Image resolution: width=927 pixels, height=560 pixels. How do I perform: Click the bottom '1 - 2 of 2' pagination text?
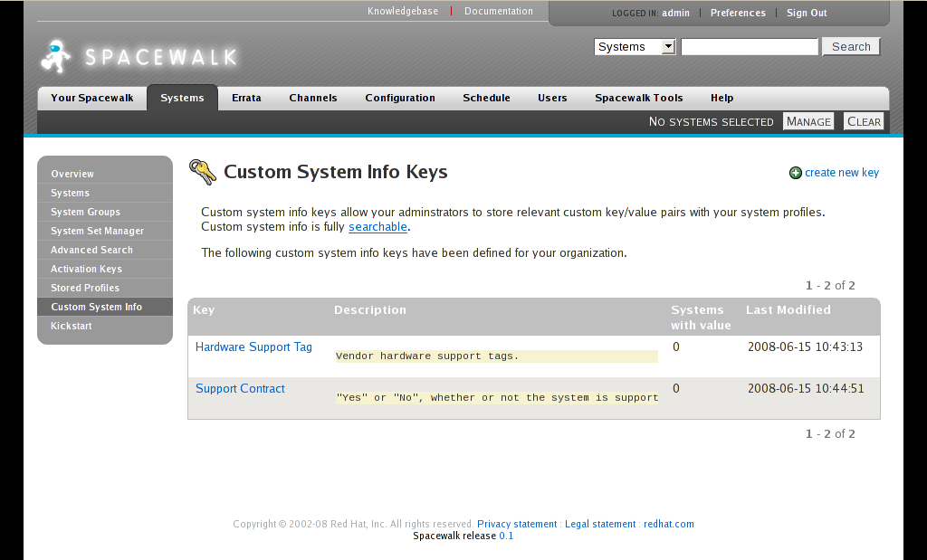(x=830, y=433)
